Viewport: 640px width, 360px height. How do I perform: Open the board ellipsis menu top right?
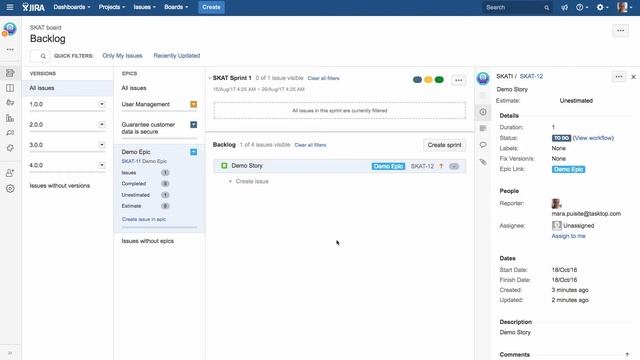pos(620,31)
